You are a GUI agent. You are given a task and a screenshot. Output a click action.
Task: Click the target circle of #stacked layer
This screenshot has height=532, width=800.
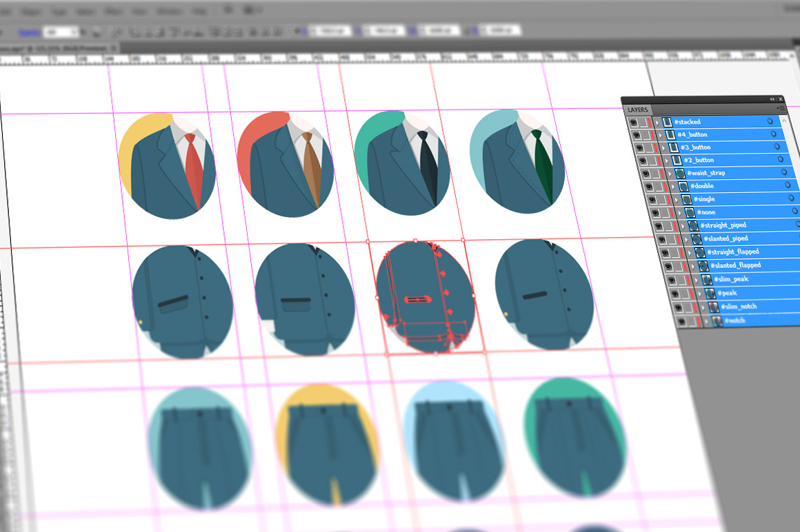(770, 122)
